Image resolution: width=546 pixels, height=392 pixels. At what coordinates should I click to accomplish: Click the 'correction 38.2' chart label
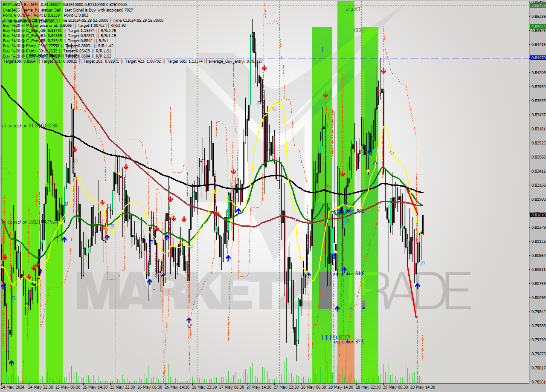click(349, 211)
